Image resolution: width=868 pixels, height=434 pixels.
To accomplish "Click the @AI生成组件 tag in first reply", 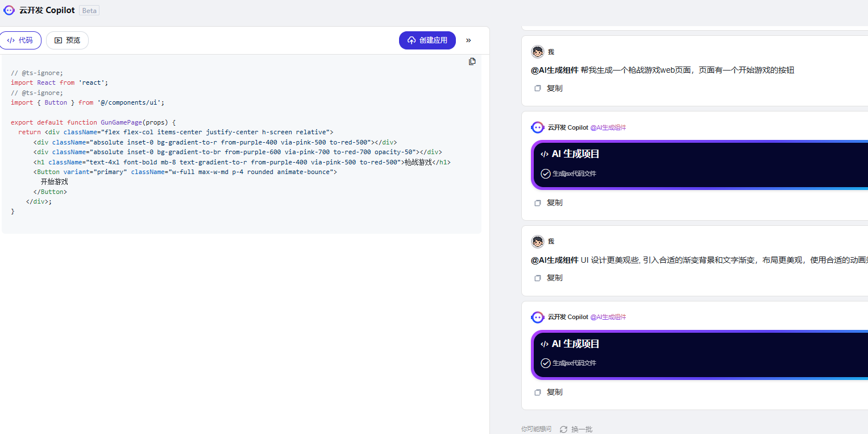I will pyautogui.click(x=608, y=127).
